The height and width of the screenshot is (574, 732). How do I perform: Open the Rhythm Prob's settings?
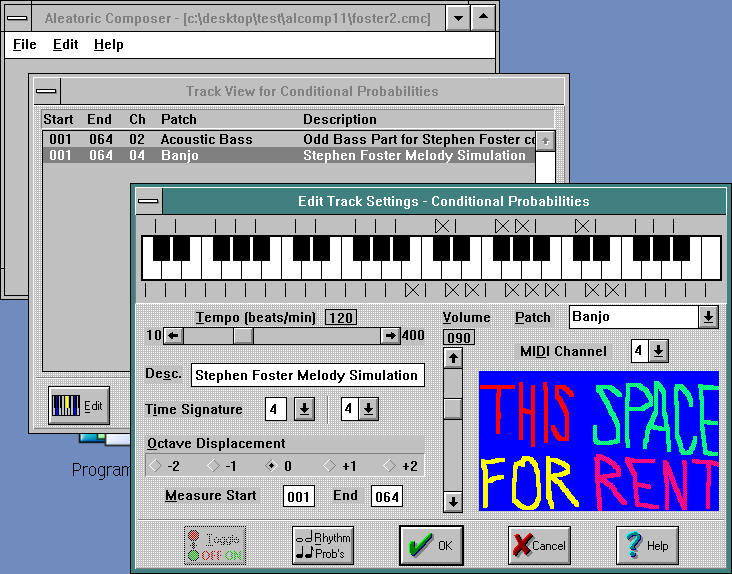click(x=322, y=545)
